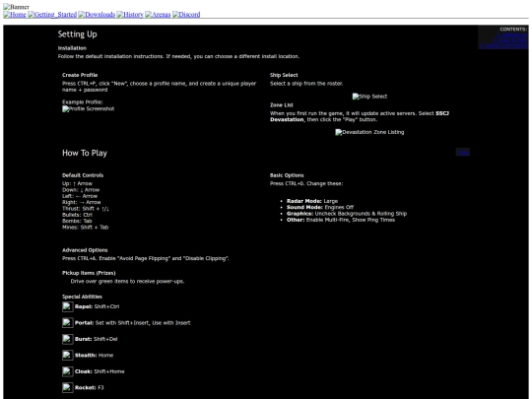Click the 'Basic Options' subheading
This screenshot has height=399, width=532.
[x=287, y=175]
